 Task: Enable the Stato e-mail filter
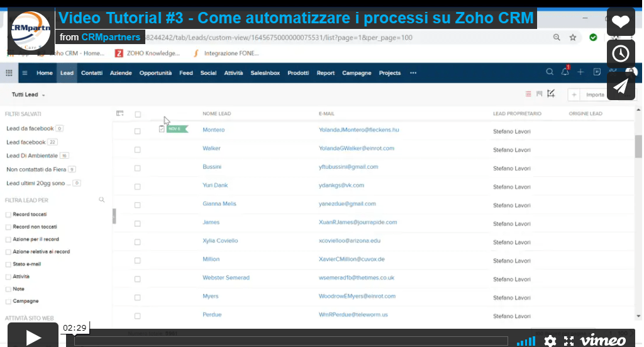pyautogui.click(x=8, y=265)
